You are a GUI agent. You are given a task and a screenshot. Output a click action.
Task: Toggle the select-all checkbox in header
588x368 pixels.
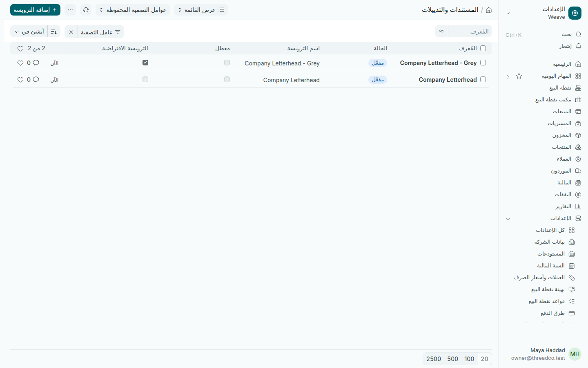483,48
